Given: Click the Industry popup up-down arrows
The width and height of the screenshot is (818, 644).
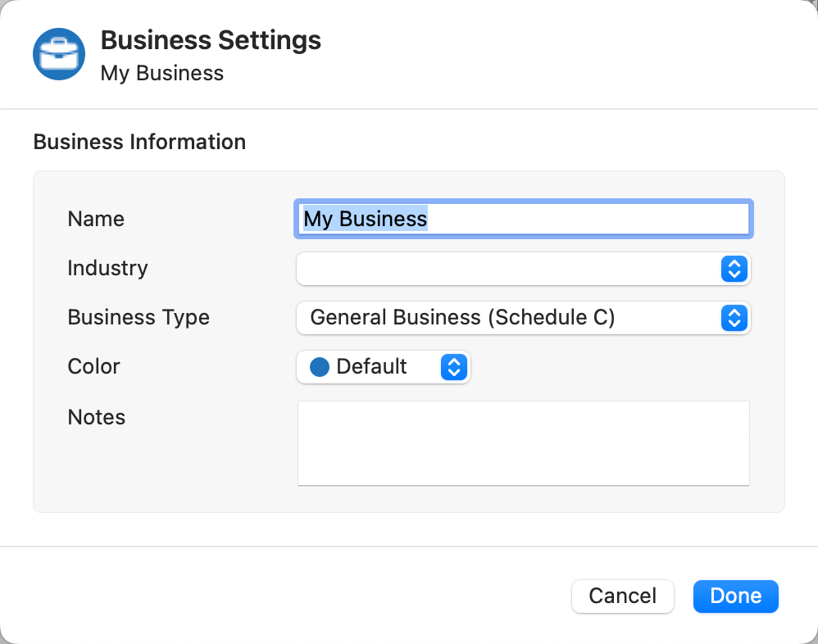Looking at the screenshot, I should click(734, 269).
